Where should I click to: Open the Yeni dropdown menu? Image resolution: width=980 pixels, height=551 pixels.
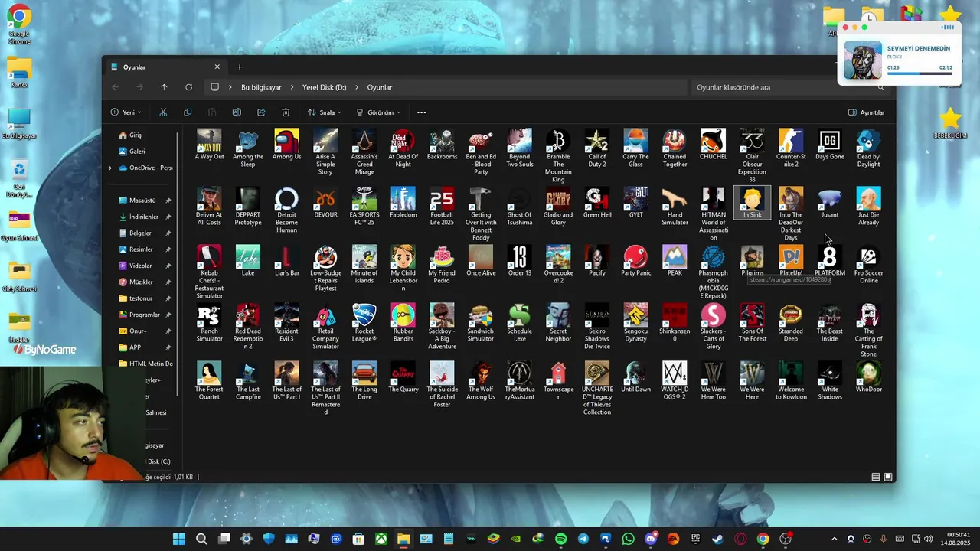click(126, 112)
